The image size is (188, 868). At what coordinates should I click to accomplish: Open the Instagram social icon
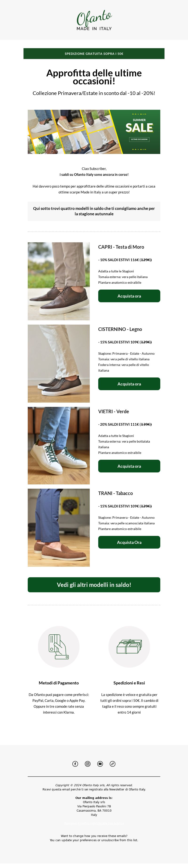click(x=88, y=764)
